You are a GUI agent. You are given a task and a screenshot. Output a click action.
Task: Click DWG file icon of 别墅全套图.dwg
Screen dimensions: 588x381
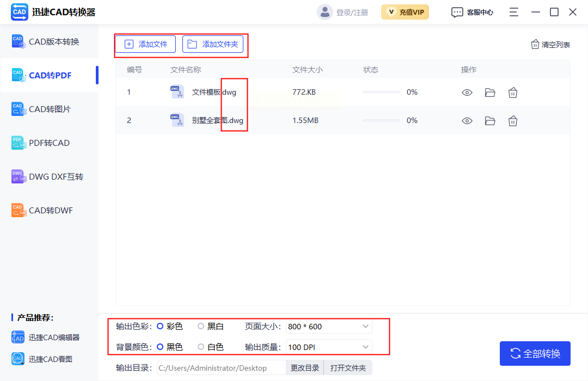tap(177, 120)
